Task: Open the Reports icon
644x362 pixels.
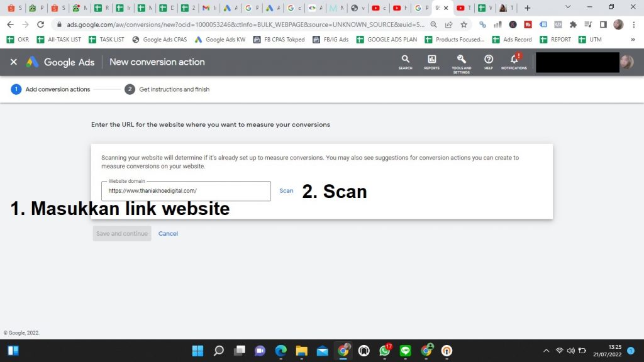Action: pyautogui.click(x=431, y=60)
